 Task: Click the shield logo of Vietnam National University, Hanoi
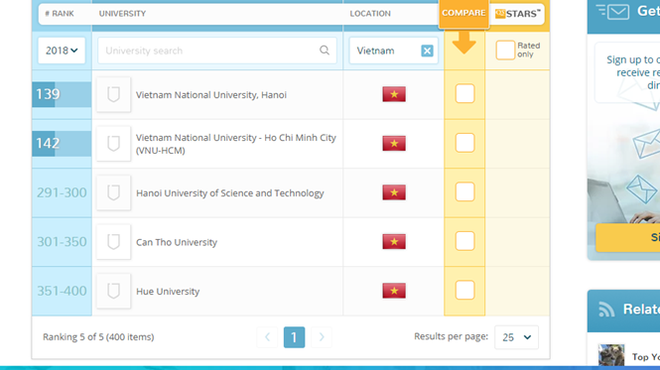click(x=113, y=94)
